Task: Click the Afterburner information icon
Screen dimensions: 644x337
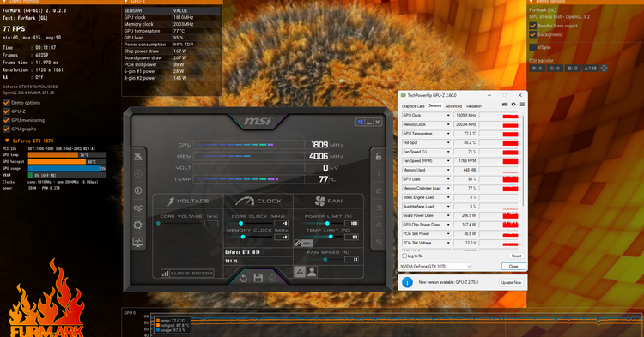Action: coord(137,190)
